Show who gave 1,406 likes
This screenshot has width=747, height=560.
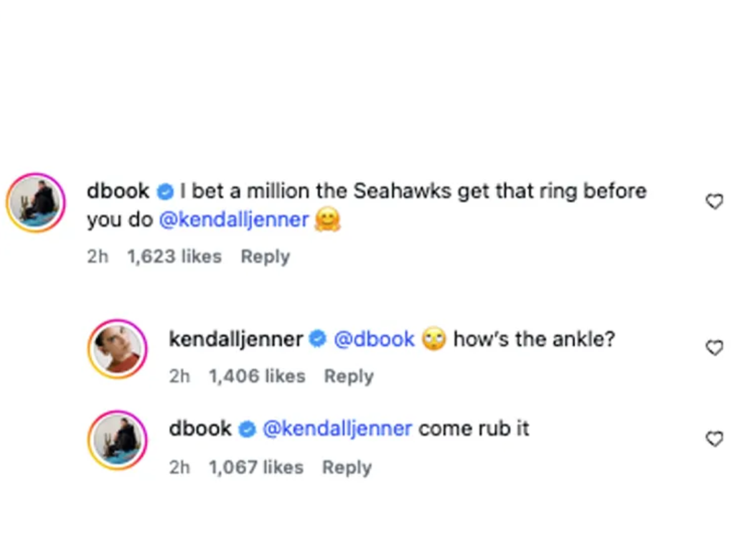coord(257,376)
